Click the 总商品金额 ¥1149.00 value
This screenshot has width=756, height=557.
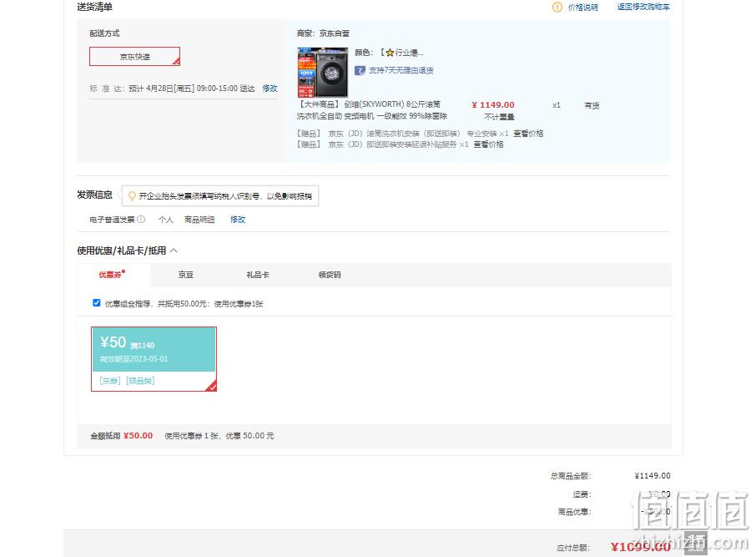(653, 475)
